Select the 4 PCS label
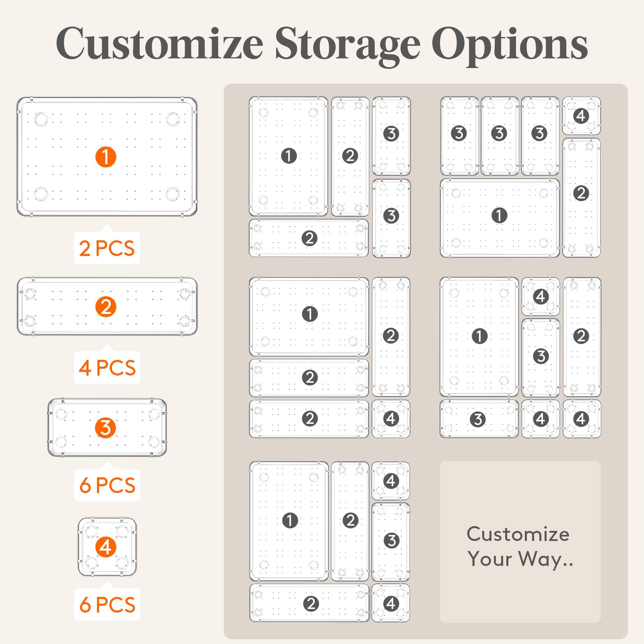 click(x=107, y=368)
